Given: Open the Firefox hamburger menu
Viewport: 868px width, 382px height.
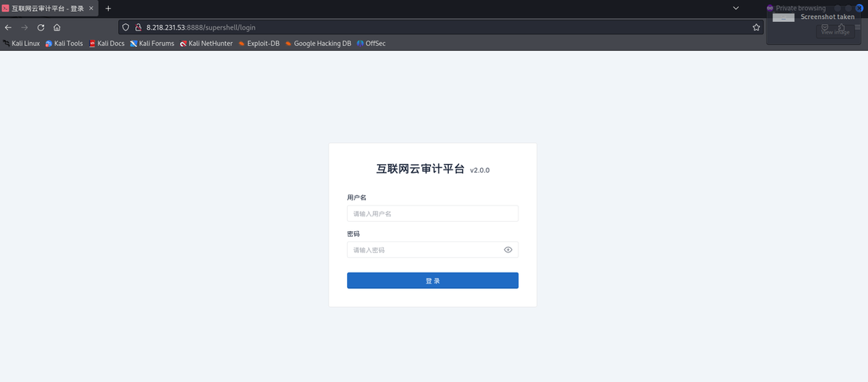Looking at the screenshot, I should click(x=858, y=27).
